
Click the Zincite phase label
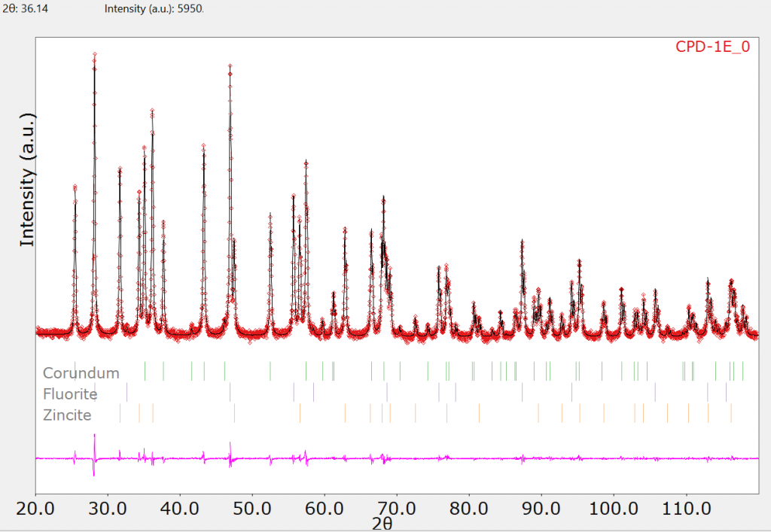tap(67, 415)
